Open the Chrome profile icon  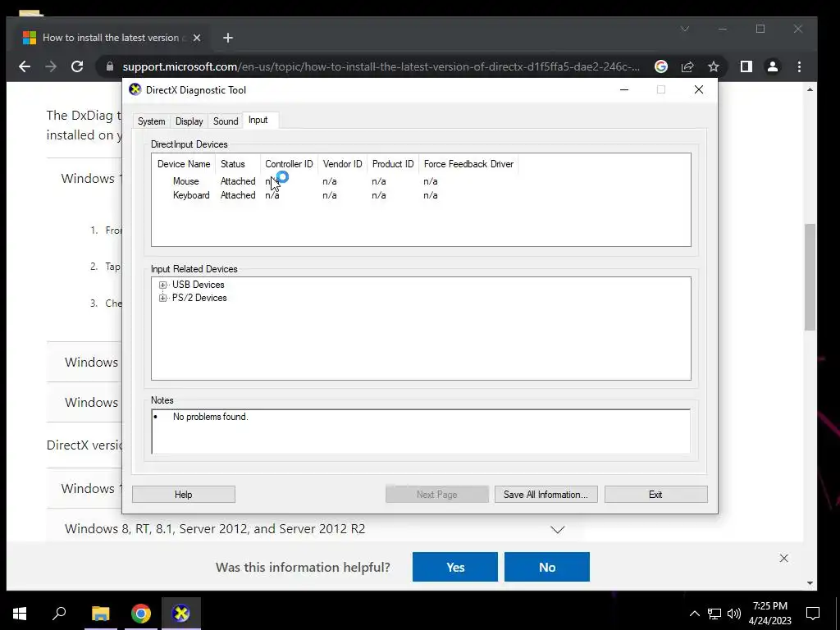(x=773, y=66)
